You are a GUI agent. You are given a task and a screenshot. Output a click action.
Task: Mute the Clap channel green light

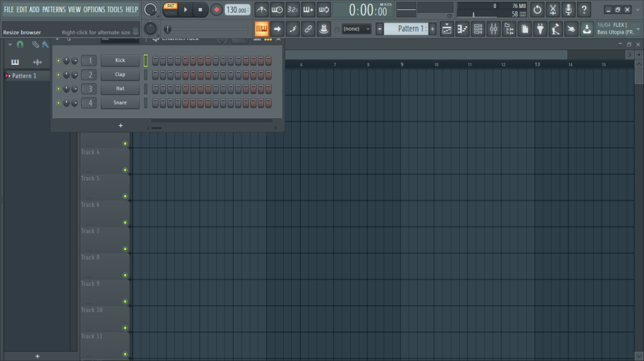58,75
